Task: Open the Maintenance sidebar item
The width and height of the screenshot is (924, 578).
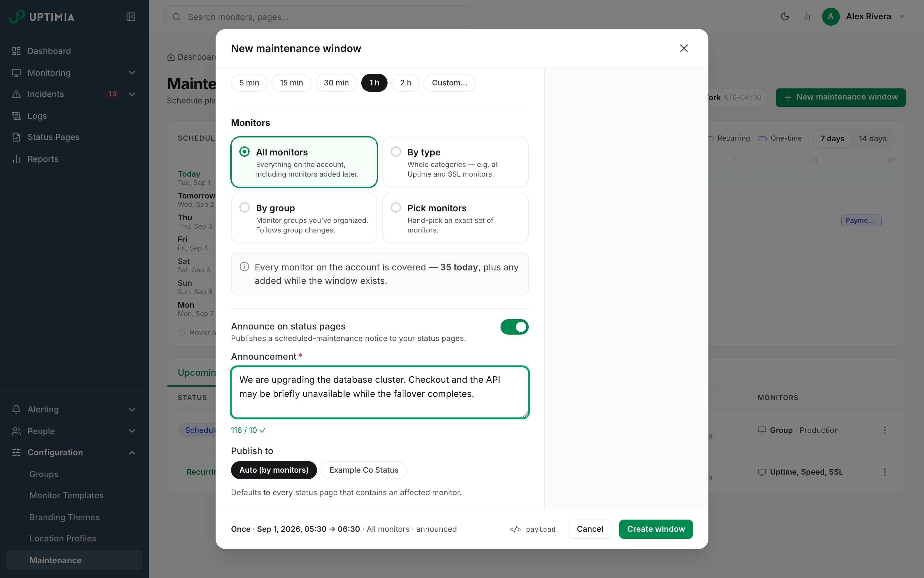Action: [74, 560]
